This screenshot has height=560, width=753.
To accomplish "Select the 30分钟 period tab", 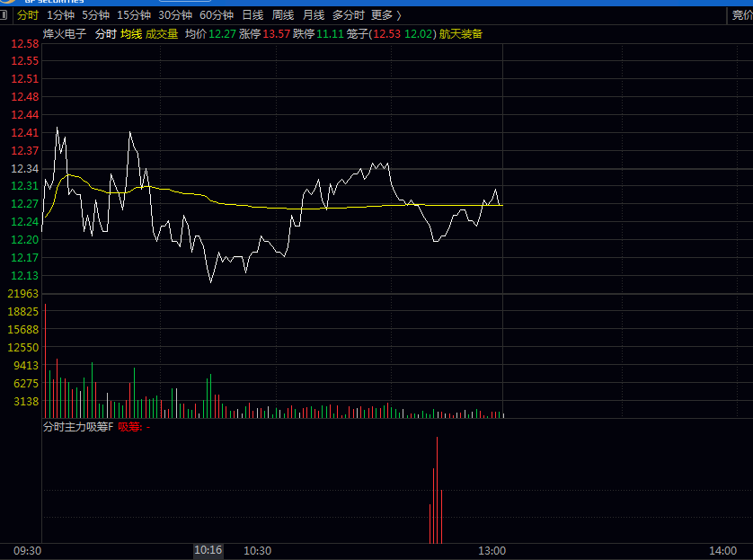I will (175, 15).
